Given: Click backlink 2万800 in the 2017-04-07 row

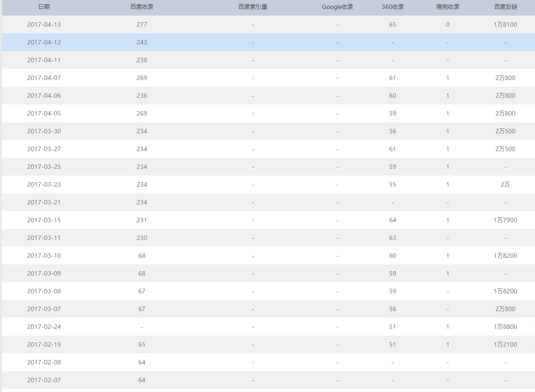Looking at the screenshot, I should pyautogui.click(x=506, y=78).
